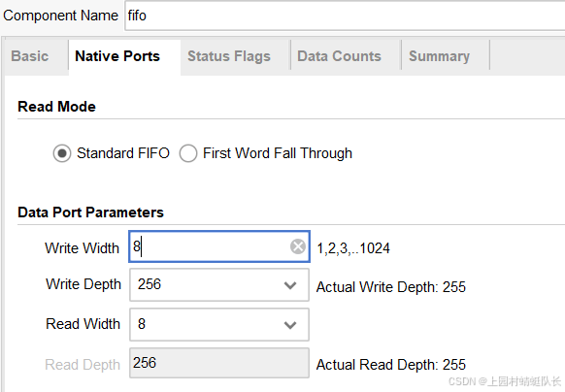Click the Write Depth combo box showing 256

click(x=219, y=284)
